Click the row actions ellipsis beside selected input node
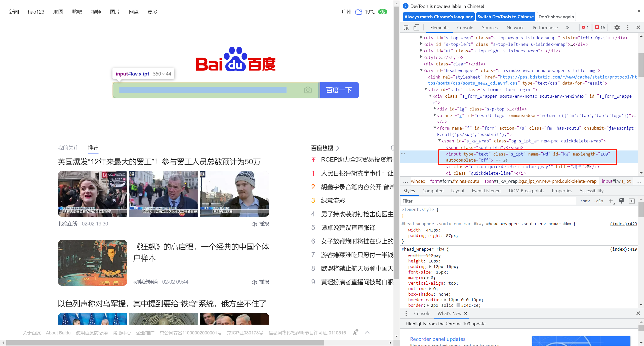The image size is (644, 346). tap(403, 154)
